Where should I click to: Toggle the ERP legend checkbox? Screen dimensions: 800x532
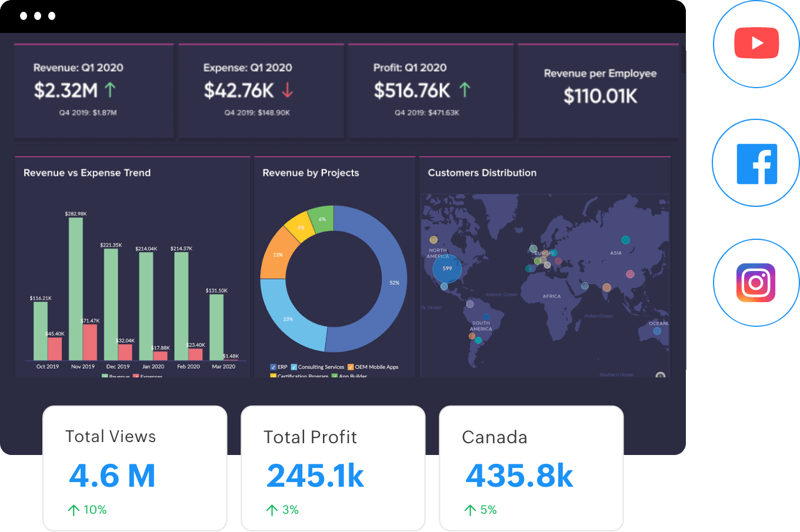273,367
